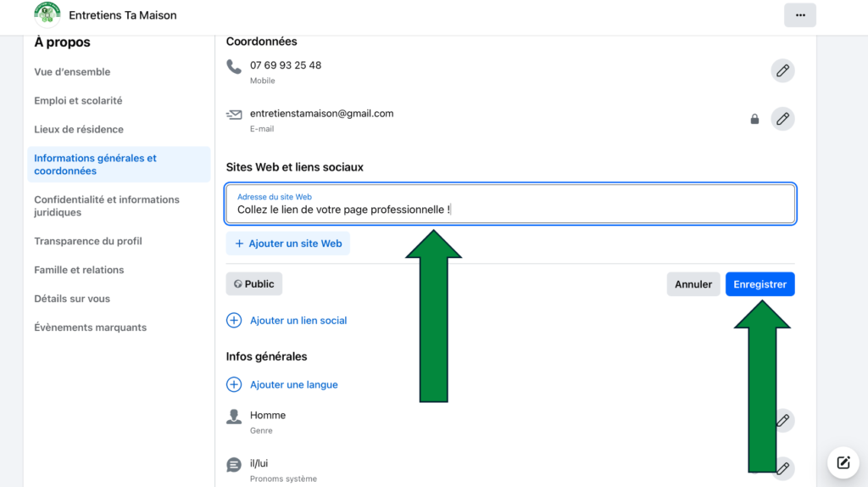Click the Entretiens Ta Maison profile logo
This screenshot has width=868, height=487.
coord(47,14)
